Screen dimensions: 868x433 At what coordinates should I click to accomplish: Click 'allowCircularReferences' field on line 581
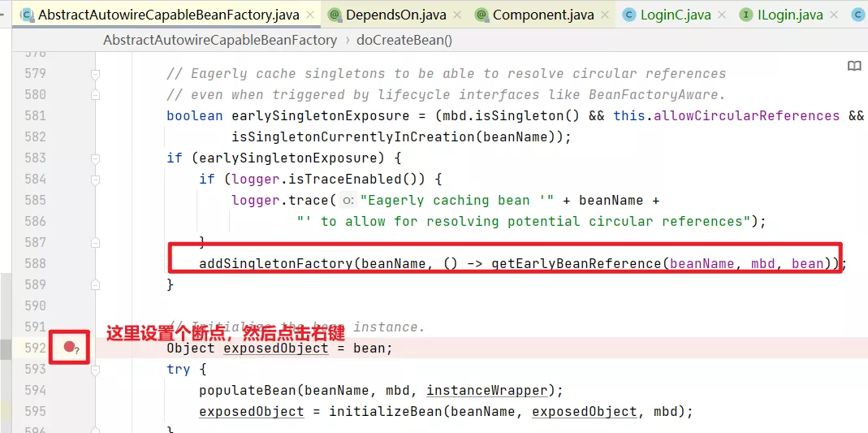coord(747,115)
